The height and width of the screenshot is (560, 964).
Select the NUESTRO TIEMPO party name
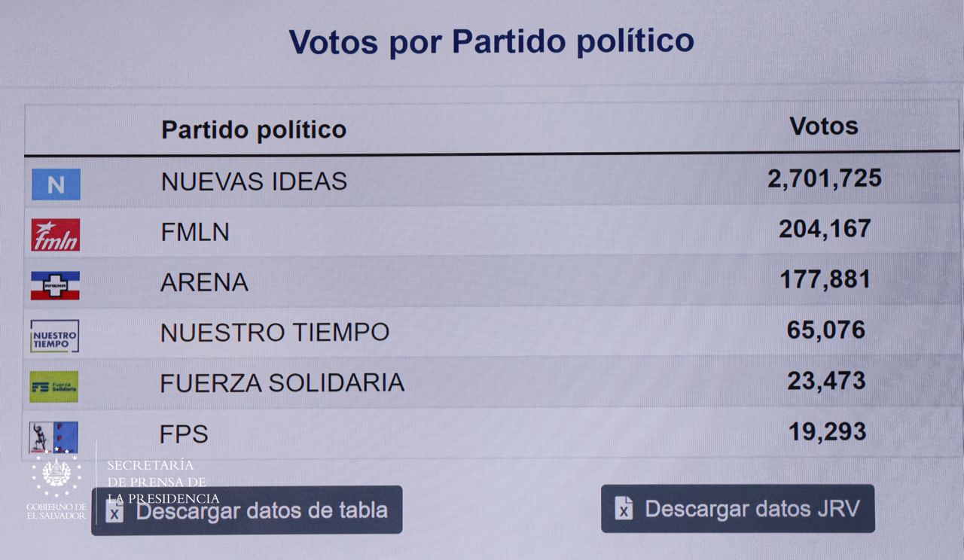[275, 332]
